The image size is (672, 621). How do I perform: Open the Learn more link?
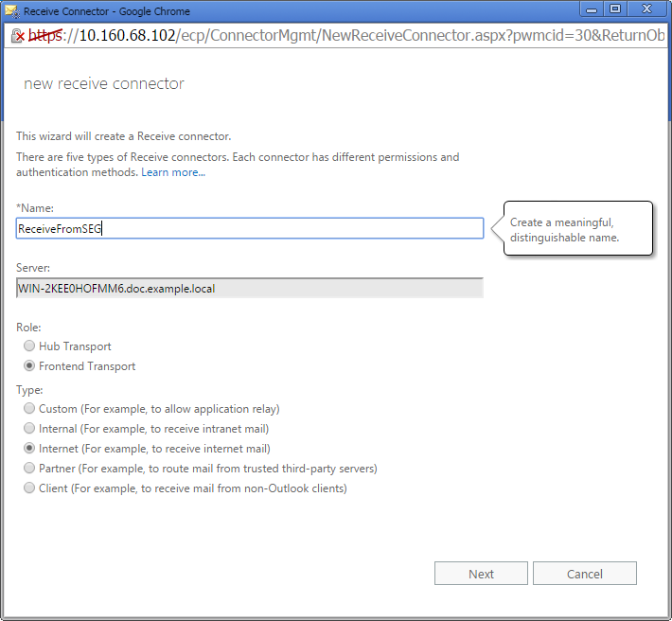172,172
